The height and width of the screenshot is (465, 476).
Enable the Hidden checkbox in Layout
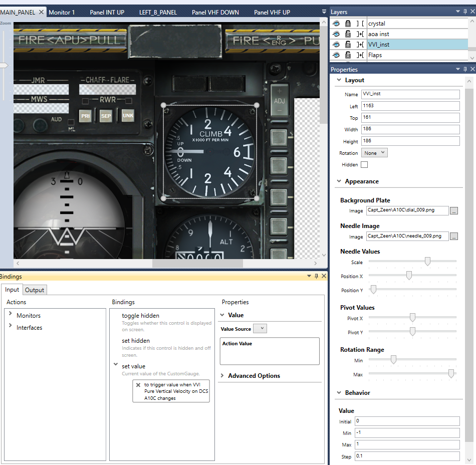click(x=364, y=165)
